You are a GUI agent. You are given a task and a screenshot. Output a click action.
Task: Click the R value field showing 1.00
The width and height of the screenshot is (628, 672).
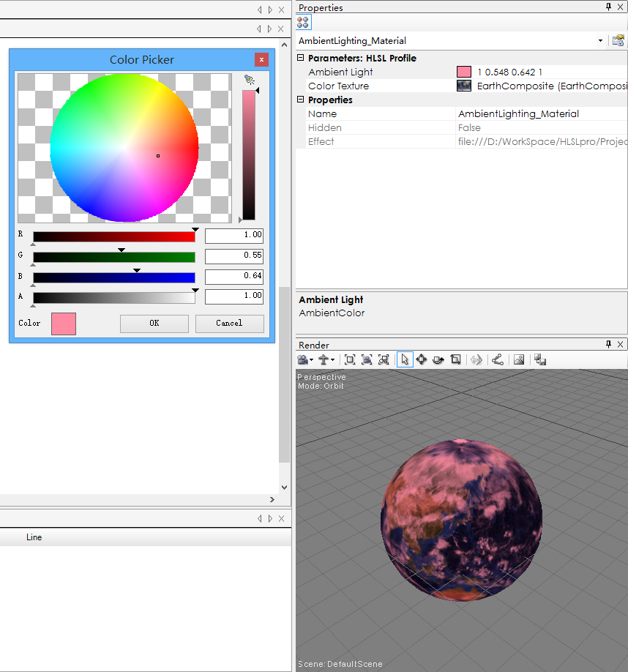click(x=234, y=235)
